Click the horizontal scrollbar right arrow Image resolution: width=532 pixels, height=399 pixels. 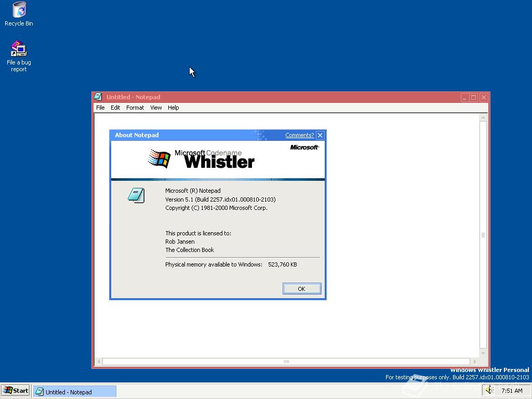474,362
